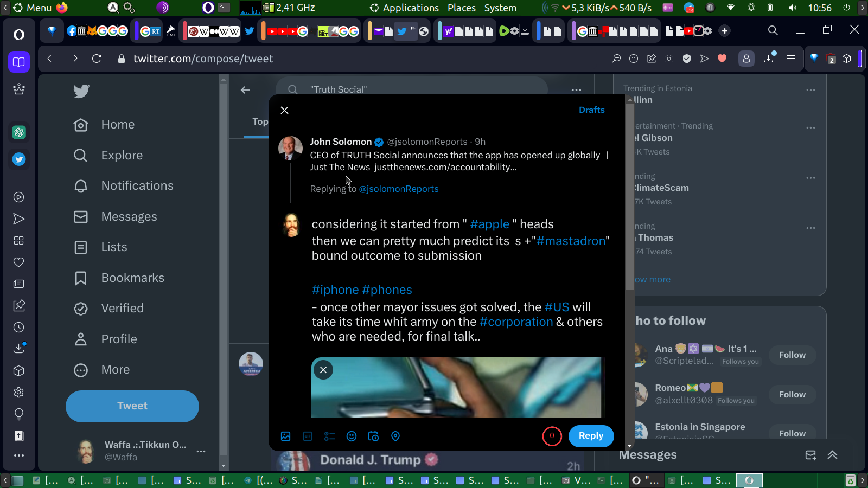
Task: Tag a location on the reply
Action: (395, 436)
